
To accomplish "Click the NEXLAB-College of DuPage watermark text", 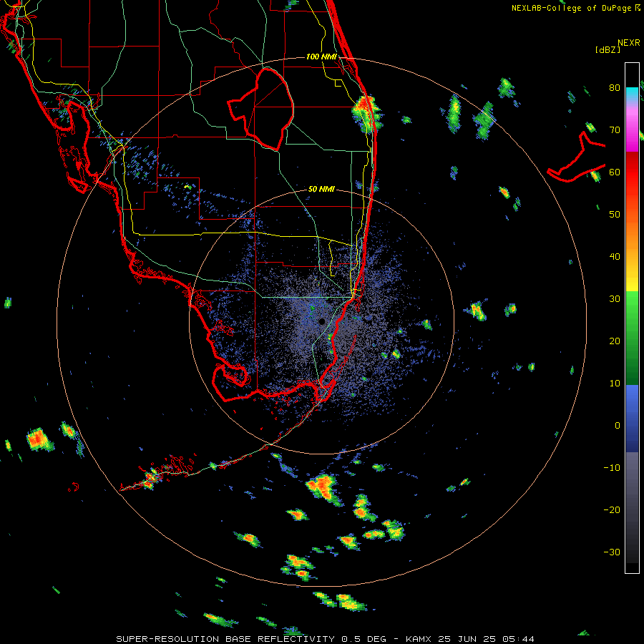I will click(576, 8).
